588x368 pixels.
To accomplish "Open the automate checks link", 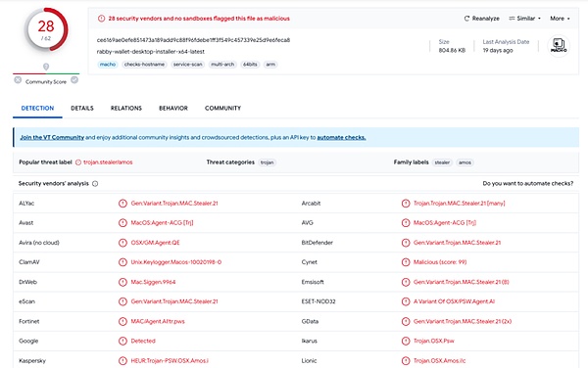I will [x=341, y=137].
